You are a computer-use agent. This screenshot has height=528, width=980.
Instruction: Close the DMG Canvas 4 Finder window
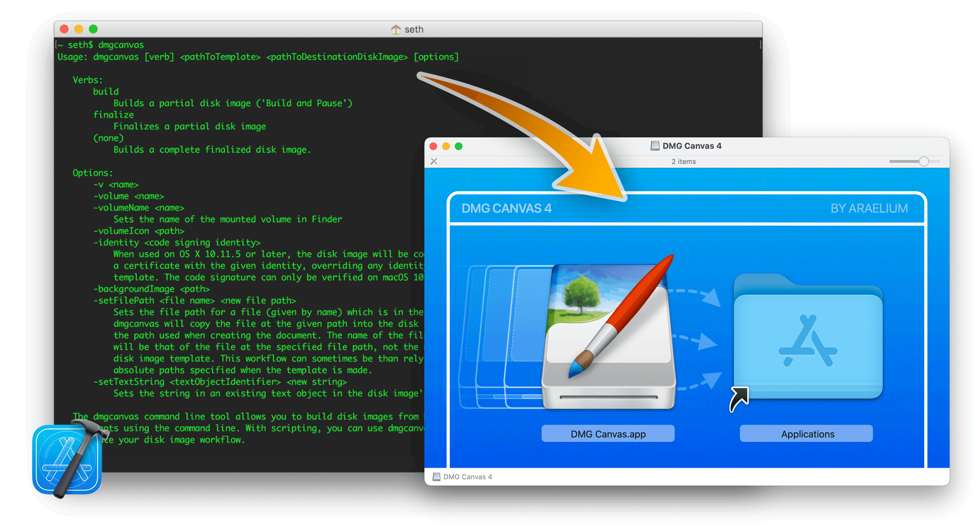tap(433, 146)
